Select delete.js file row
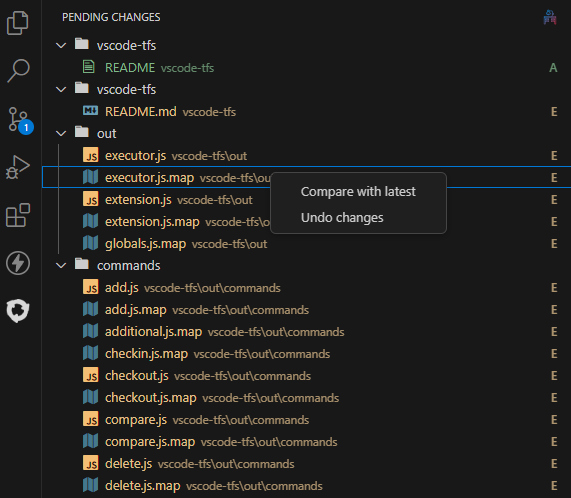This screenshot has height=498, width=571. (307, 464)
